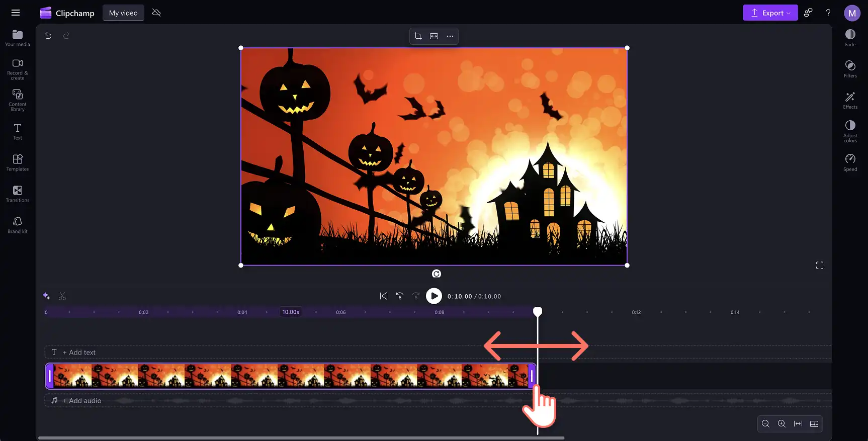Enter fullscreen preview mode
868x441 pixels.
coord(820,266)
